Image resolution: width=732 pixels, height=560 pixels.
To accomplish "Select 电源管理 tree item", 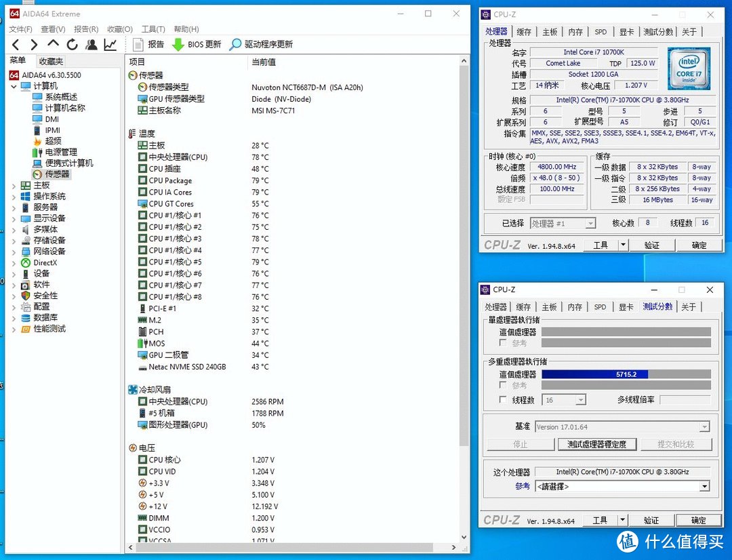I will [55, 153].
